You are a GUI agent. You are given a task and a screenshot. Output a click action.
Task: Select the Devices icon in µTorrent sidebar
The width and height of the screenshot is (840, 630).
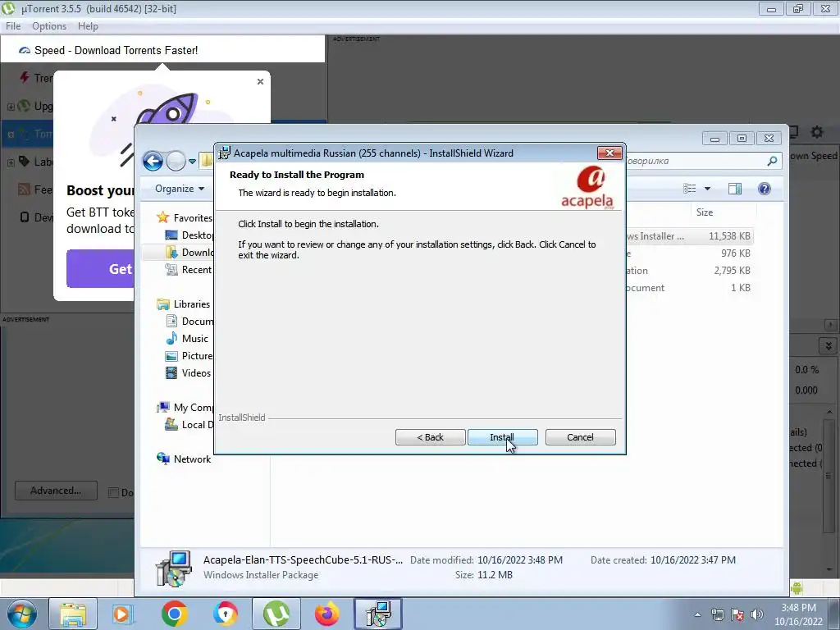click(24, 217)
